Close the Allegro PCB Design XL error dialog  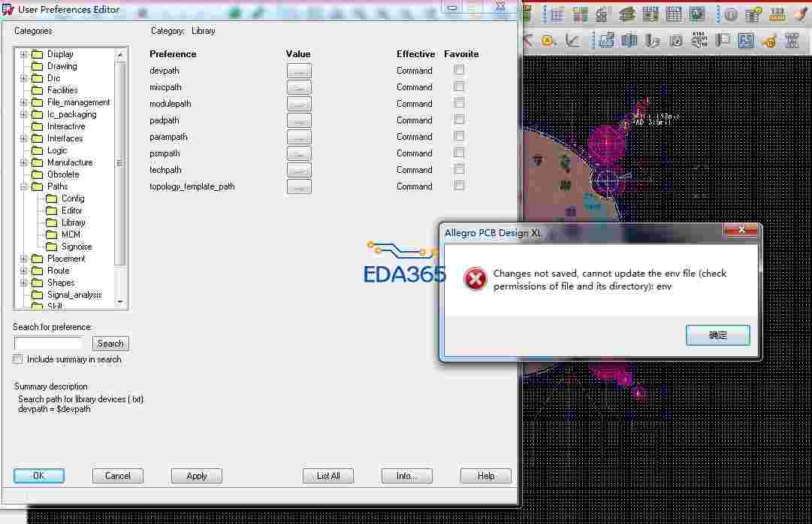[741, 230]
